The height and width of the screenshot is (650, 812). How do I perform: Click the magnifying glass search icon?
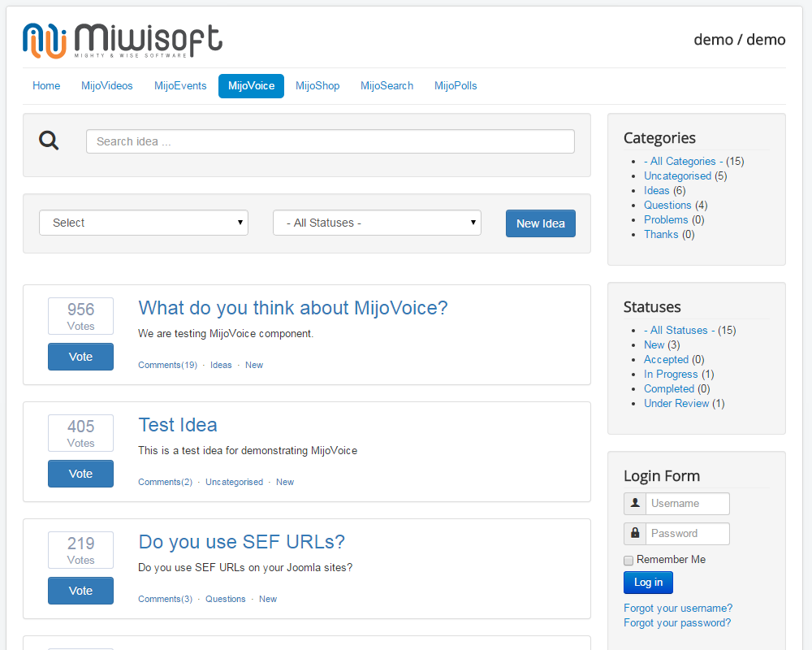pos(50,141)
